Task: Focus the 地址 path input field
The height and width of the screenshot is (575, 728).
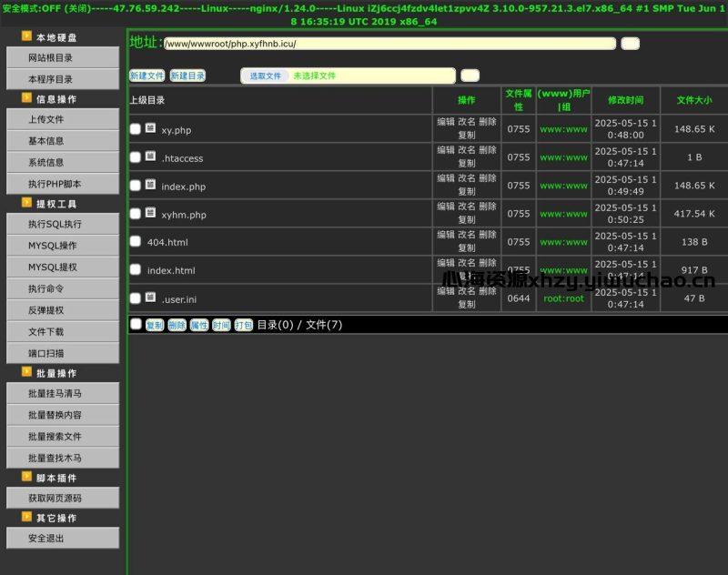Action: coord(389,44)
